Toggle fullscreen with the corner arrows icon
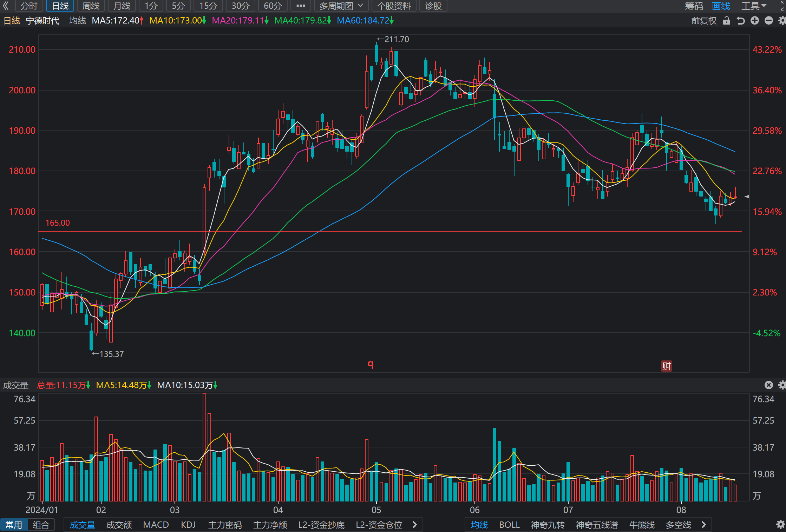The width and height of the screenshot is (786, 532). click(782, 6)
